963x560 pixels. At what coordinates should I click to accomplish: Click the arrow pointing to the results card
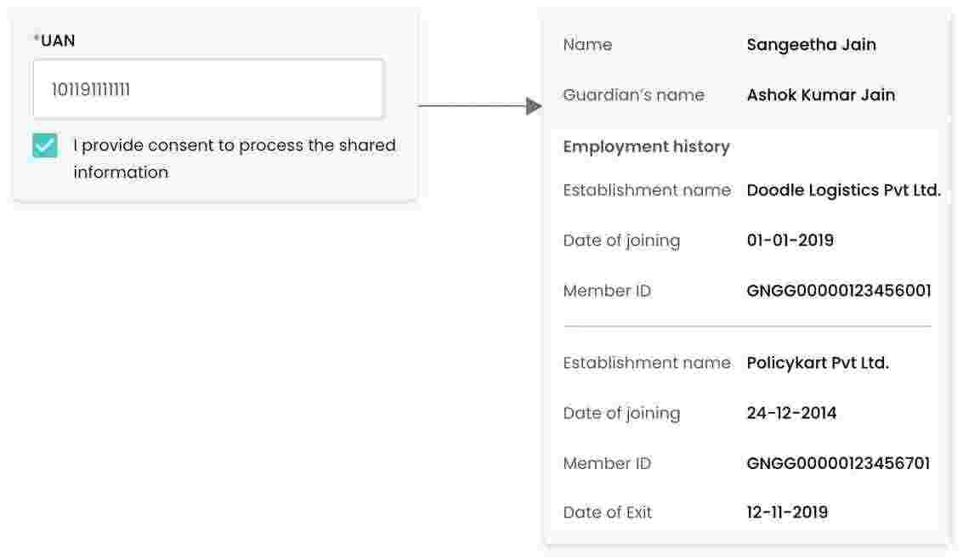tap(533, 106)
